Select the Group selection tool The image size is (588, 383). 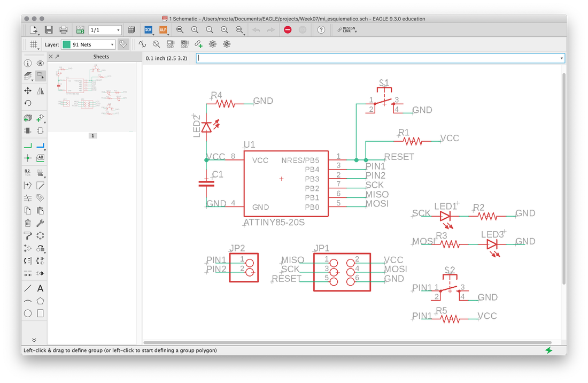40,76
